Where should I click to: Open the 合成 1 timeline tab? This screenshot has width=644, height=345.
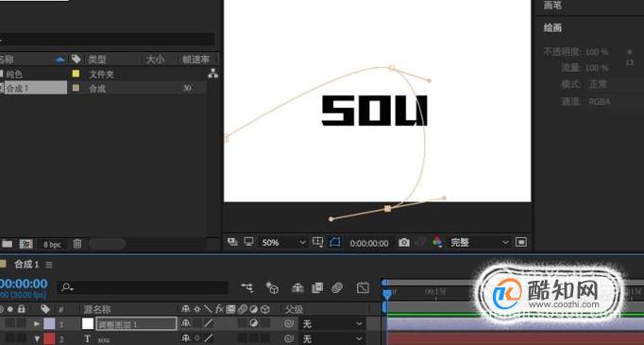click(26, 265)
